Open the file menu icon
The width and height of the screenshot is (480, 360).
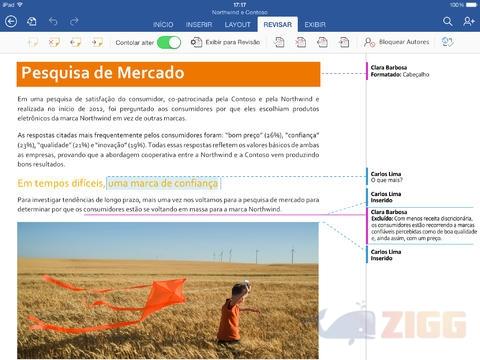click(x=32, y=22)
